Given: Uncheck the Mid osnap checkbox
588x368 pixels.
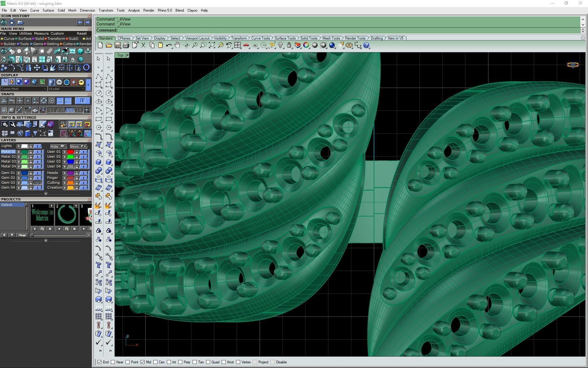Looking at the screenshot, I should pos(143,362).
